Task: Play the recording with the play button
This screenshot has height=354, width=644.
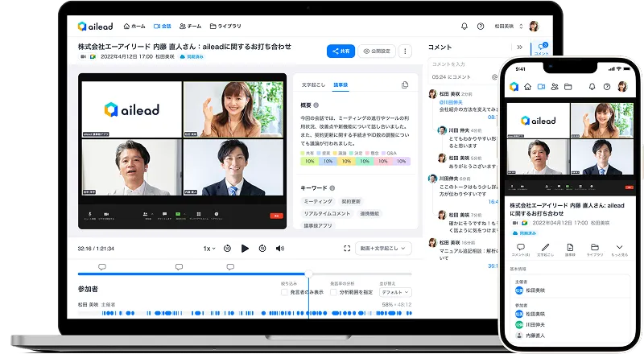Action: point(245,249)
